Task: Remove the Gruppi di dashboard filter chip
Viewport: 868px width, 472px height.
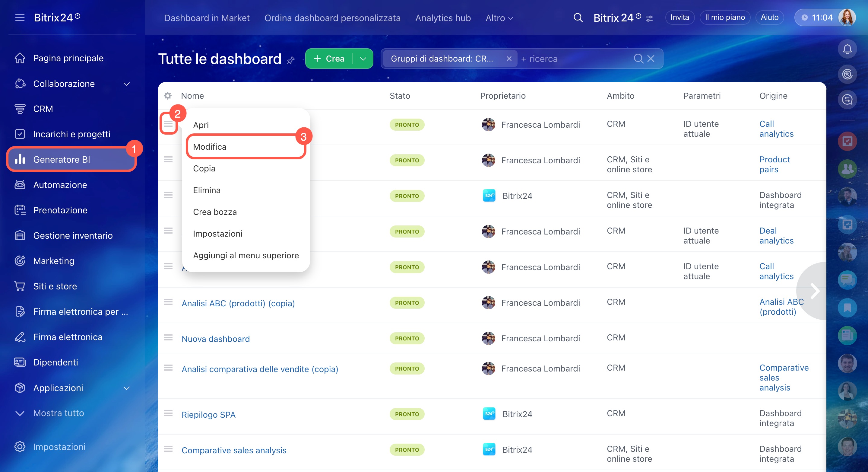Action: (509, 59)
